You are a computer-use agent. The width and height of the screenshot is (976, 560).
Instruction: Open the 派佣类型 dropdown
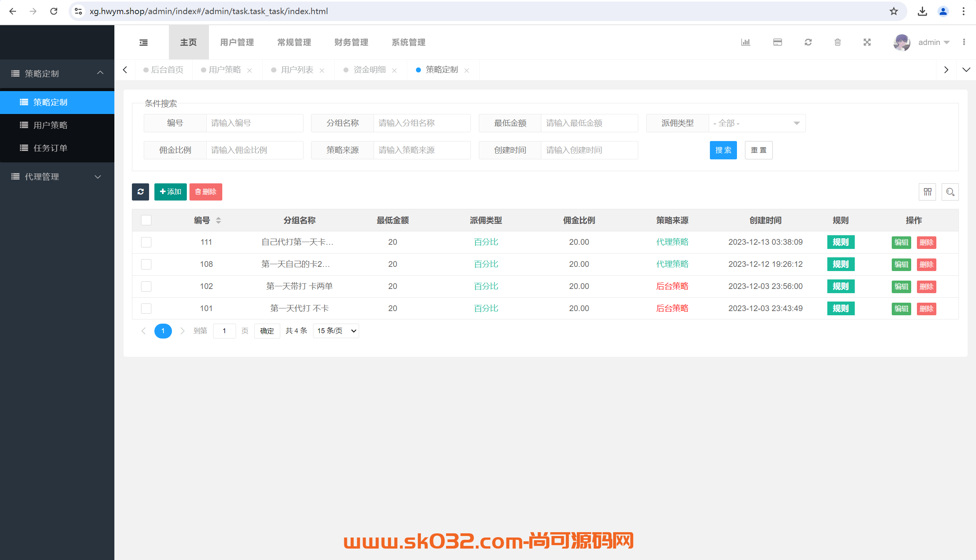point(757,123)
